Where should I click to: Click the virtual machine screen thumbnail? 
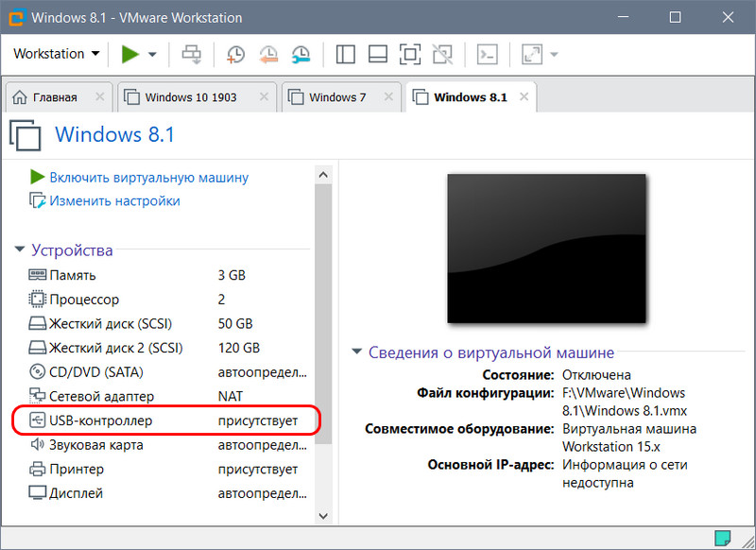pyautogui.click(x=546, y=249)
